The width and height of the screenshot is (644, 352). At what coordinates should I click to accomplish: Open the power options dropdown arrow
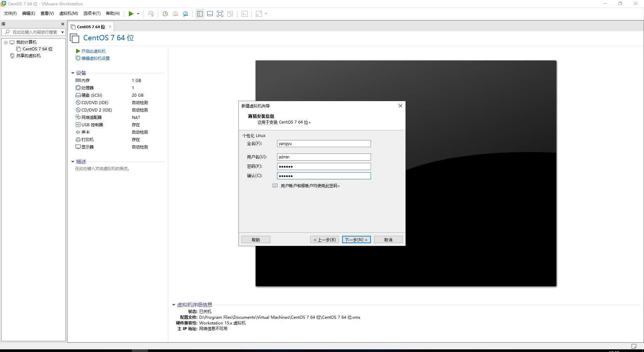click(x=138, y=14)
